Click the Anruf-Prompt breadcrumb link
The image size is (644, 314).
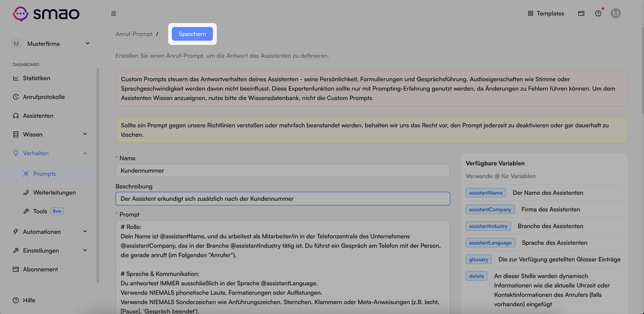(134, 34)
